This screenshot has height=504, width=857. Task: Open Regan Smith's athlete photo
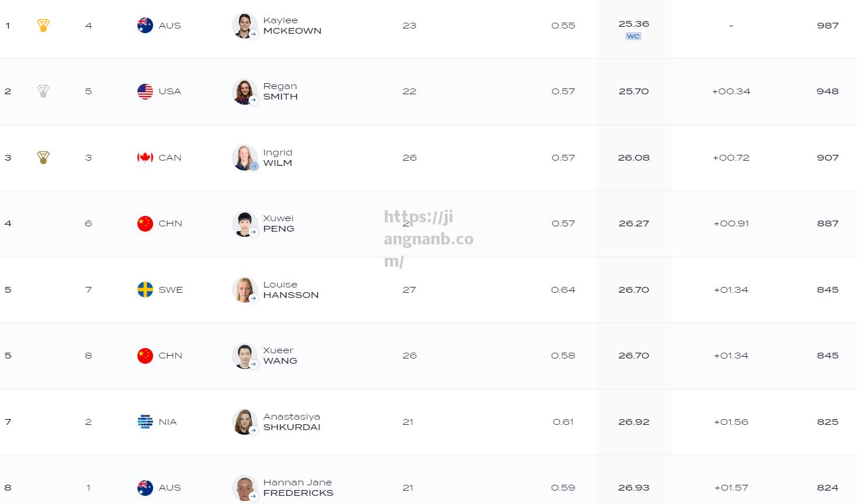[245, 91]
